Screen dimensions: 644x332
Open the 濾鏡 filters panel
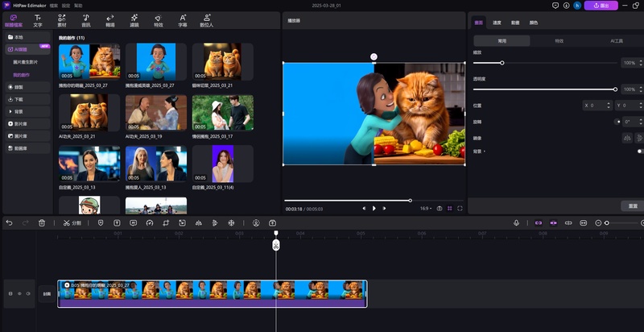[134, 20]
